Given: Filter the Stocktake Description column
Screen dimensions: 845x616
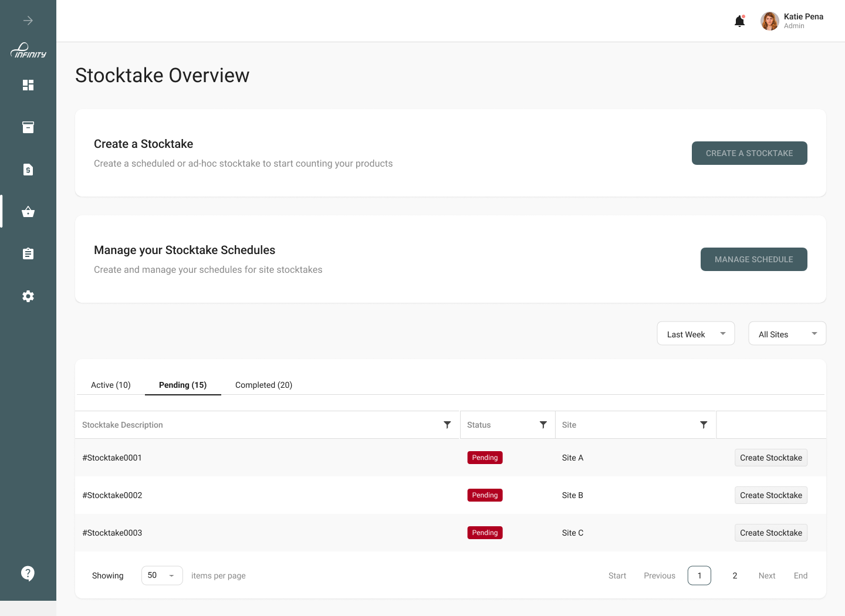Looking at the screenshot, I should (x=447, y=425).
